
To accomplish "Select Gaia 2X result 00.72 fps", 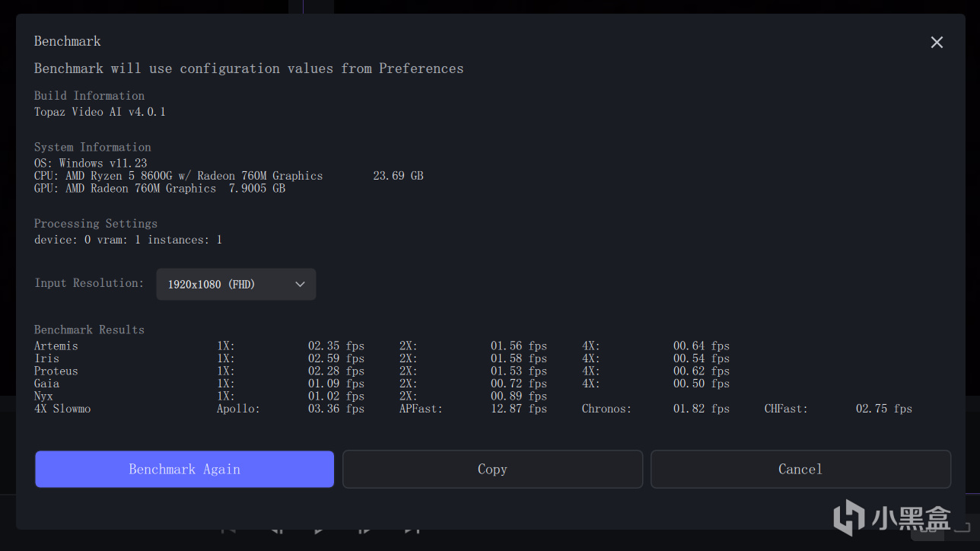I will (519, 384).
